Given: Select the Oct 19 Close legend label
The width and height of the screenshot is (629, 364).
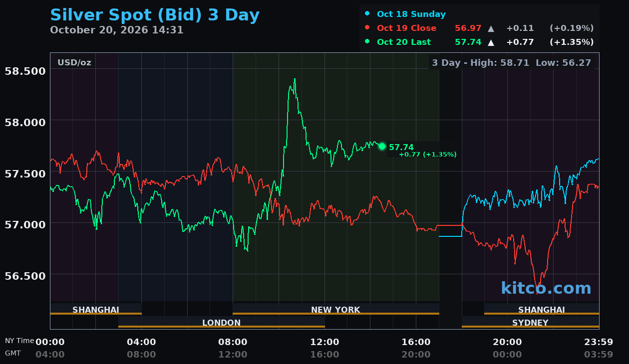Looking at the screenshot, I should [406, 28].
